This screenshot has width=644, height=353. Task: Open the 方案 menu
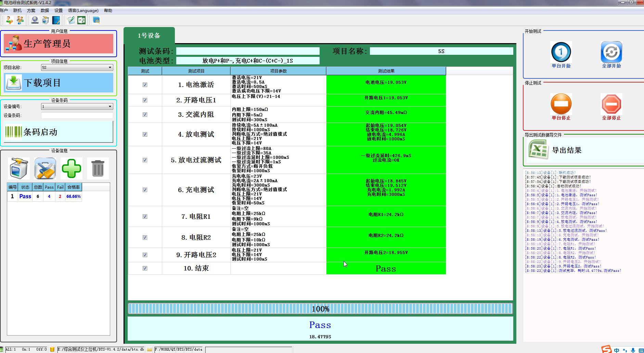point(31,11)
